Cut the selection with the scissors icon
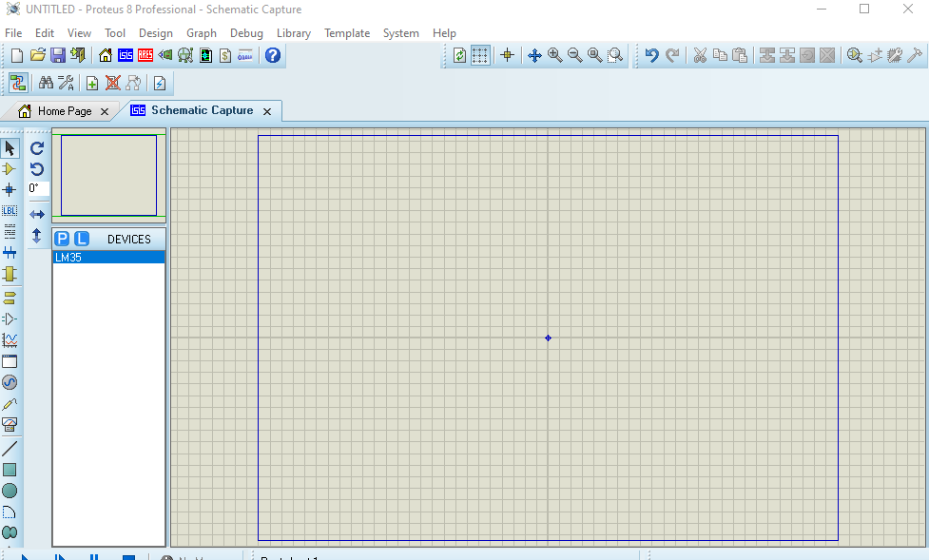Screen dimensions: 929x560 pyautogui.click(x=700, y=56)
